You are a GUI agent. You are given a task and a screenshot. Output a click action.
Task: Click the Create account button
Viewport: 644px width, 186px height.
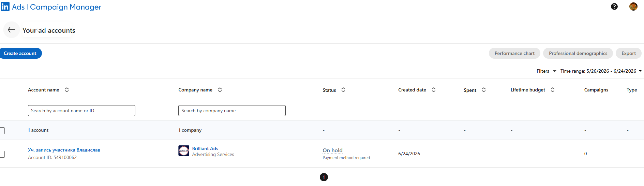click(20, 53)
